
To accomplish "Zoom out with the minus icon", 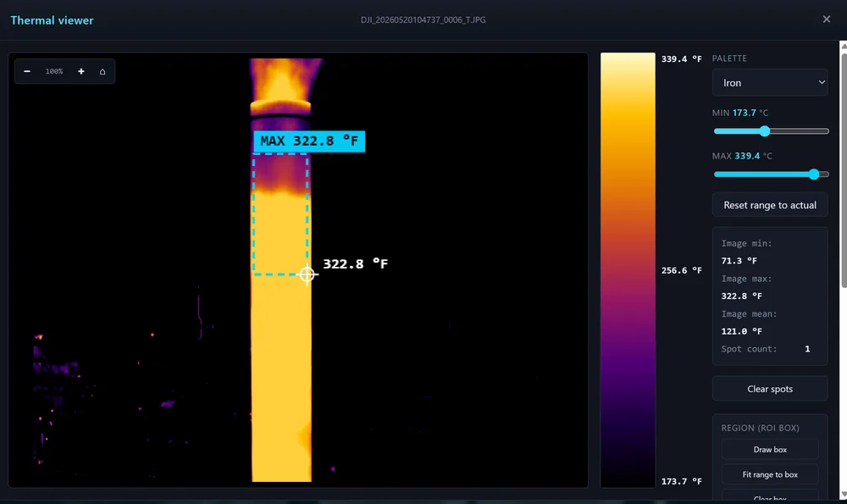I will click(27, 71).
